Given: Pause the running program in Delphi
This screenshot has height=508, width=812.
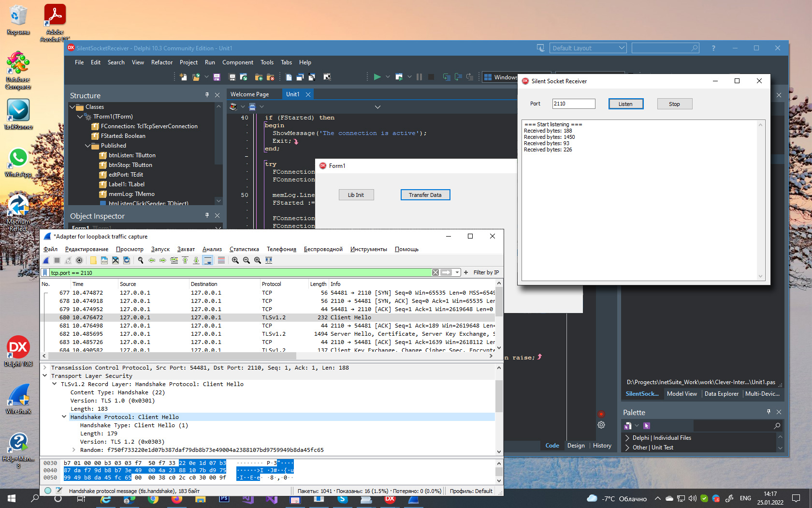Looking at the screenshot, I should tap(419, 77).
